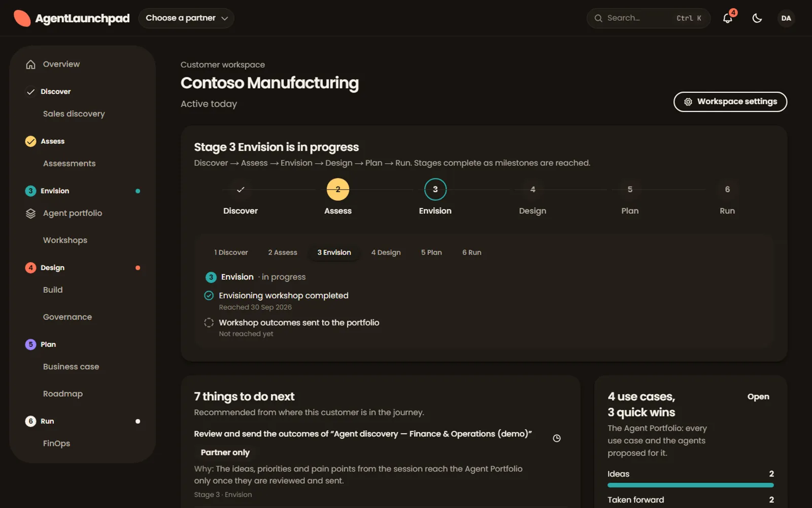Go to Overview in the sidebar
This screenshot has height=508, width=812.
pyautogui.click(x=61, y=64)
